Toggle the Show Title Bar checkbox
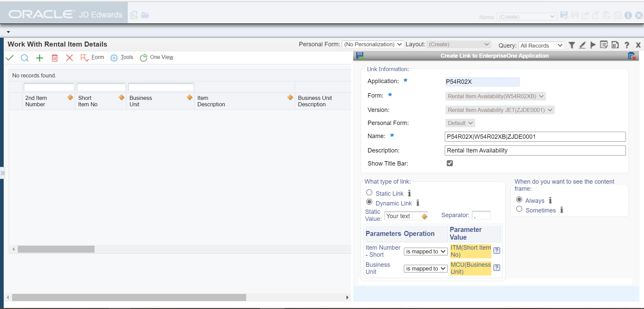The image size is (644, 309). [x=450, y=163]
